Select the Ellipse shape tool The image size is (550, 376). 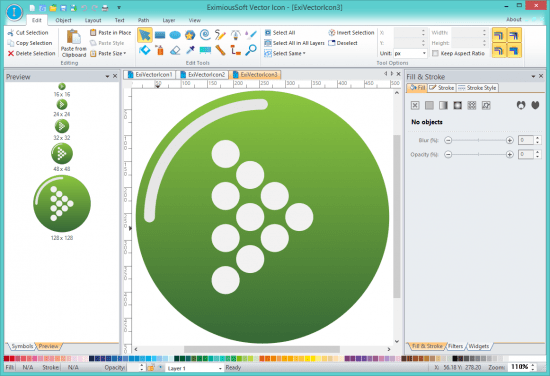(175, 35)
